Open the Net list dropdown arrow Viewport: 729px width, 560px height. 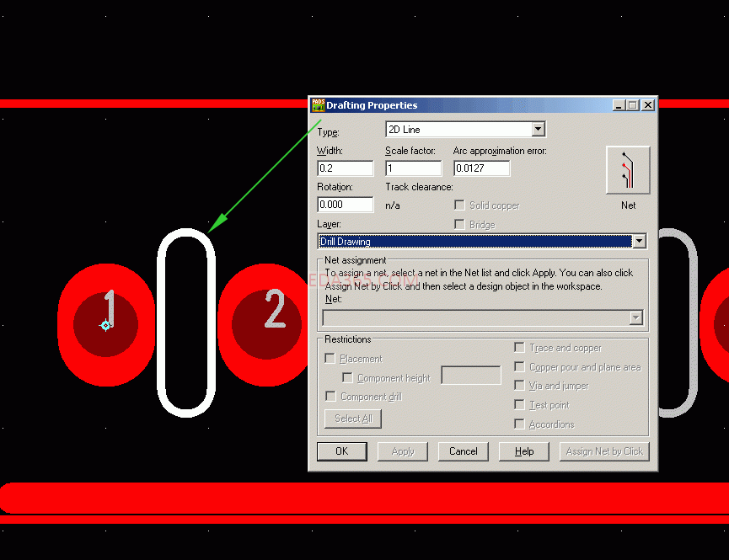click(636, 317)
